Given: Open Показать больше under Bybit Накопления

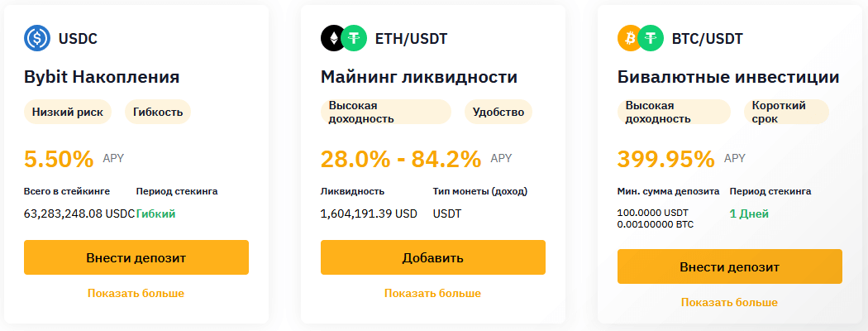Looking at the screenshot, I should [x=136, y=293].
